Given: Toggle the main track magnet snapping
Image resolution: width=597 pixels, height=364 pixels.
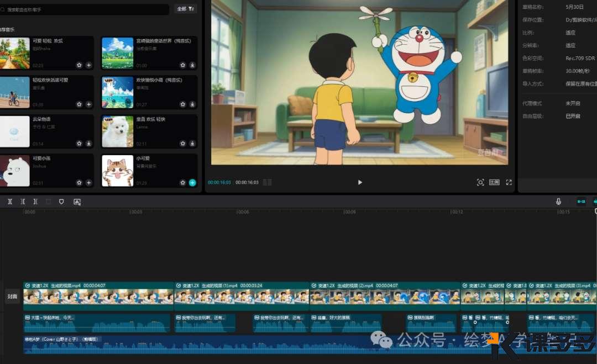Looking at the screenshot, I should pos(581,202).
